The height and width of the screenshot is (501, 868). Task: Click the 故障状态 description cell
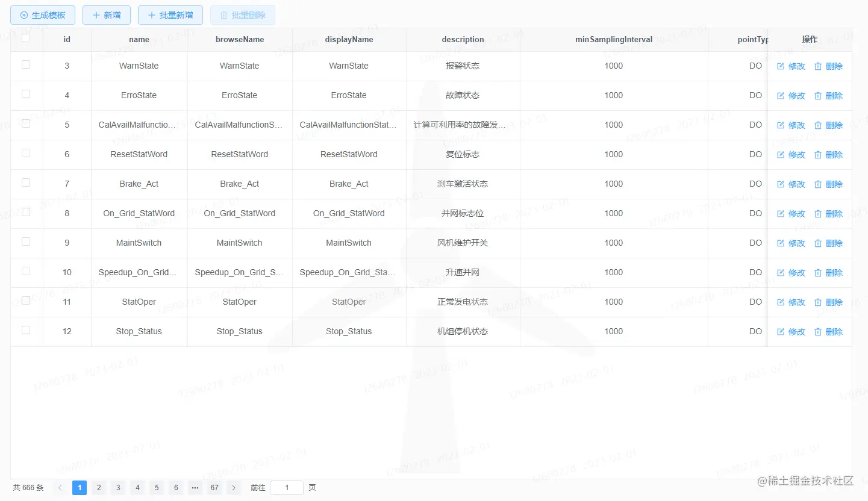(463, 95)
